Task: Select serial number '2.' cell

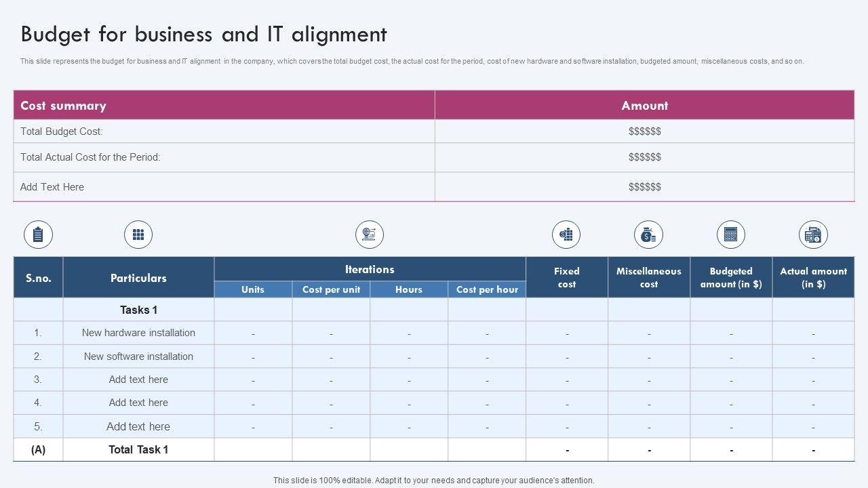Action: (x=38, y=357)
